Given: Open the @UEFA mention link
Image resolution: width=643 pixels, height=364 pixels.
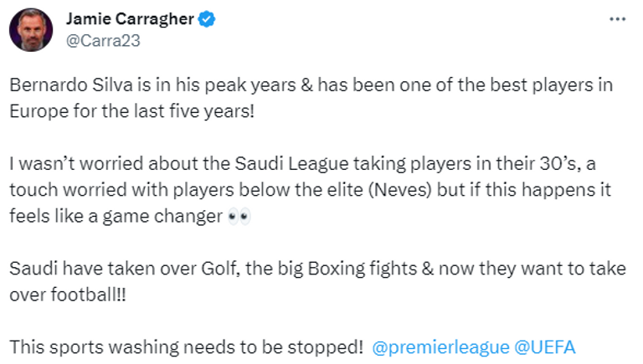Looking at the screenshot, I should point(545,346).
